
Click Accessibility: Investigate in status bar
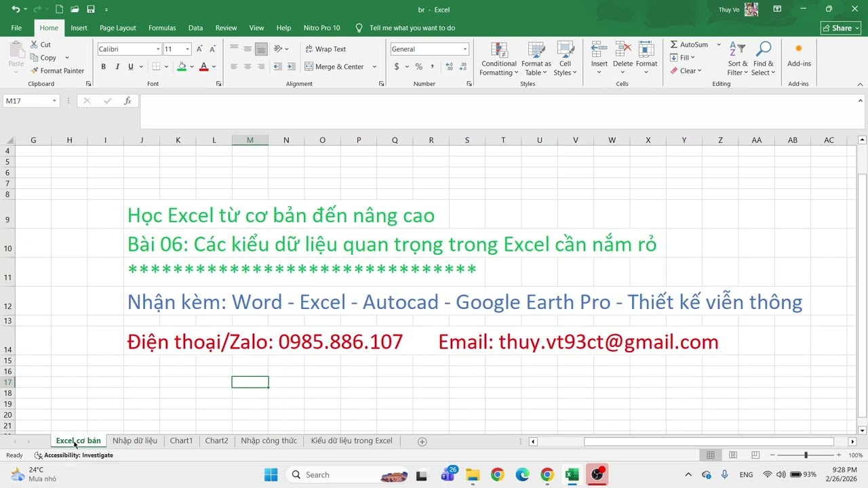(x=74, y=455)
